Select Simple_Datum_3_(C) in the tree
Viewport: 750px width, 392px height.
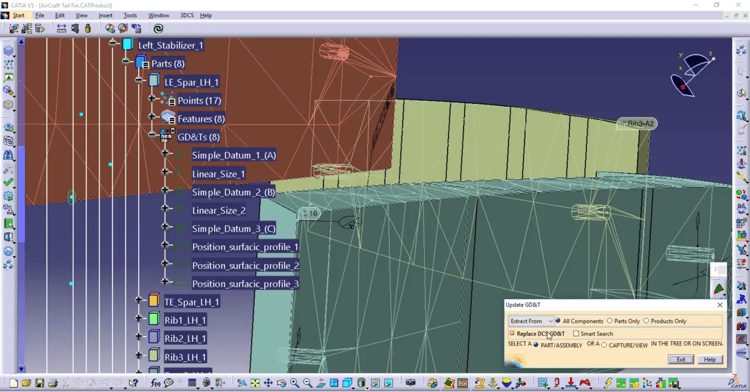click(x=233, y=229)
